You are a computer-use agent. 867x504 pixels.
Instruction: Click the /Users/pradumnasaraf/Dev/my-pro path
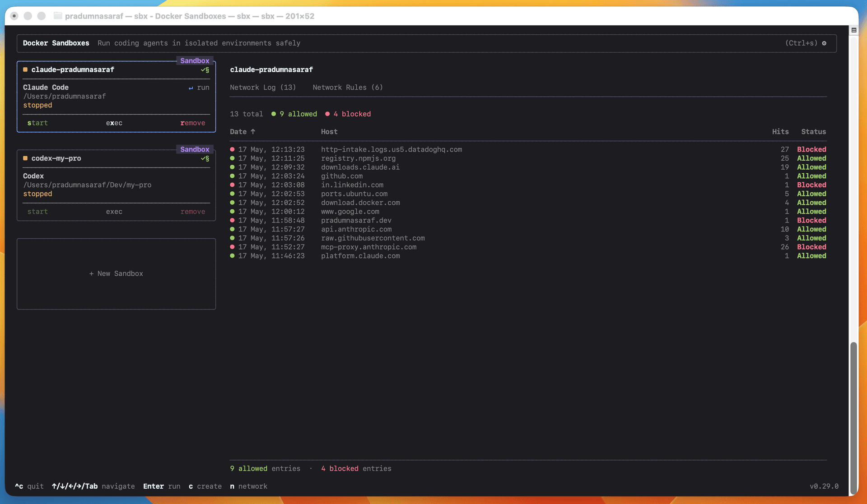[87, 185]
